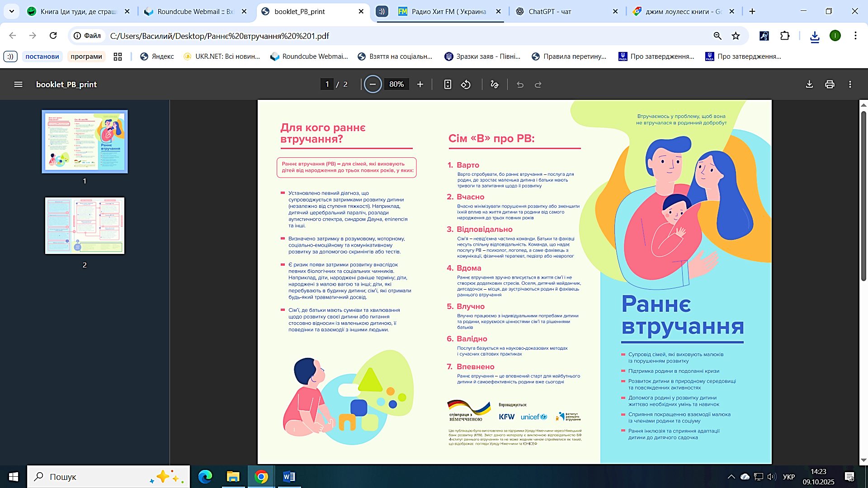The image size is (868, 488).
Task: Click the fit to page icon
Action: point(448,84)
